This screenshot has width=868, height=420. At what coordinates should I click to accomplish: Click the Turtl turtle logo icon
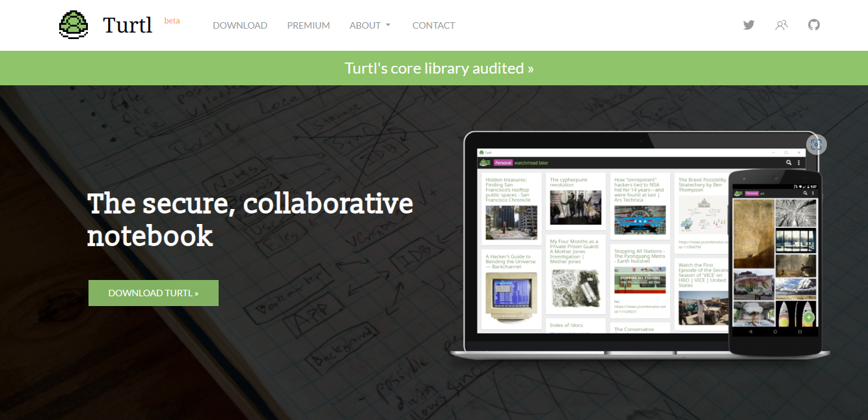click(74, 25)
